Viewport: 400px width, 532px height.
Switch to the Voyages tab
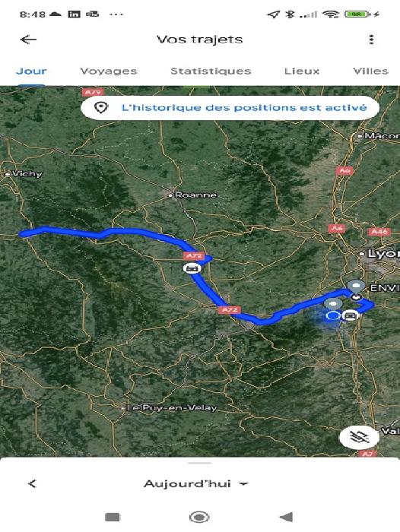(x=109, y=71)
